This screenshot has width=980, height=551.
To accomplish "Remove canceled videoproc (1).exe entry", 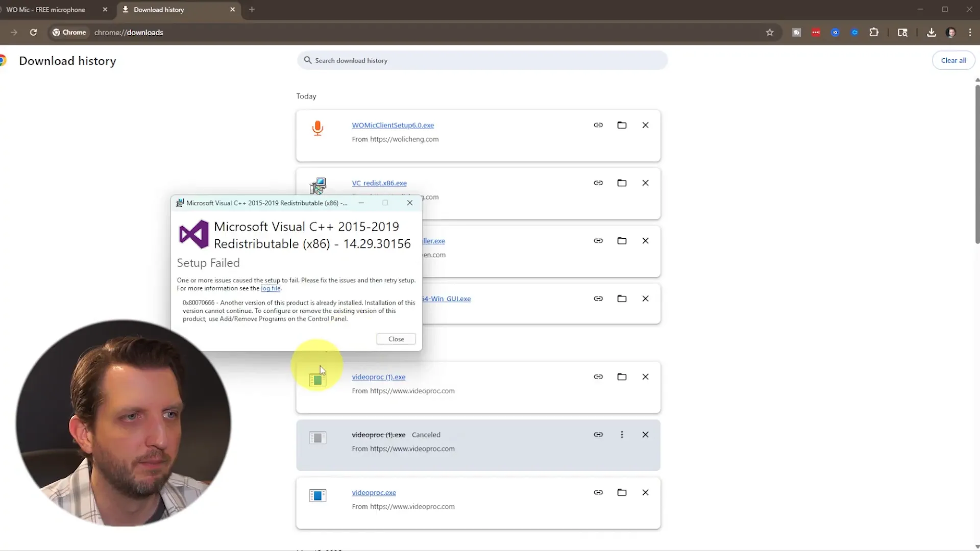I will (645, 435).
